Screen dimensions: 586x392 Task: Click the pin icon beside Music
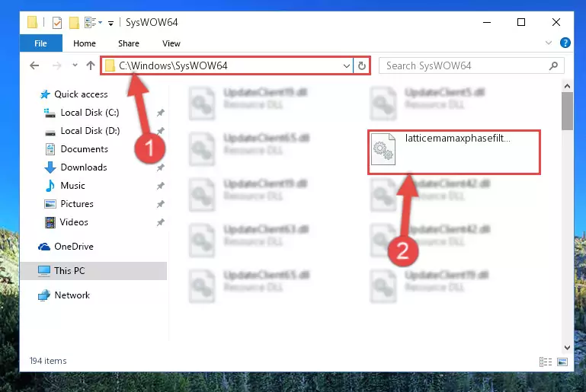[160, 186]
